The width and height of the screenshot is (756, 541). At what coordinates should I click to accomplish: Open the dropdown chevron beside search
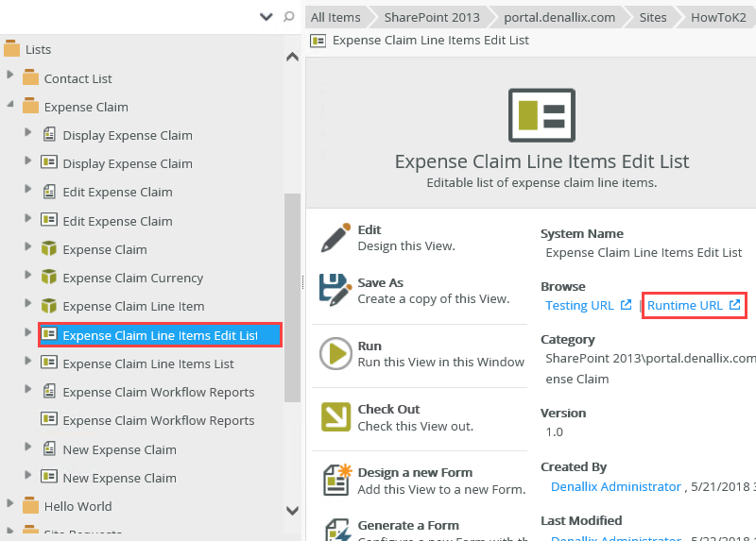tap(266, 16)
